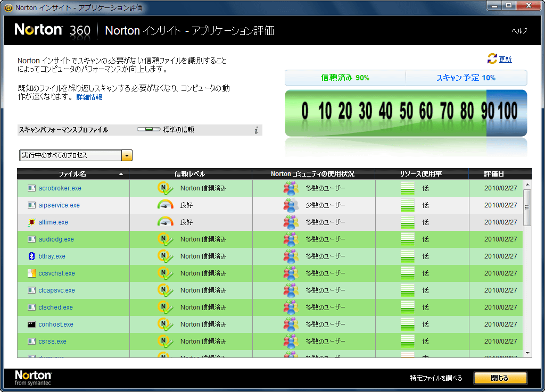This screenshot has height=392, width=545.
Task: Open bttray.exe file link
Action: (52, 256)
